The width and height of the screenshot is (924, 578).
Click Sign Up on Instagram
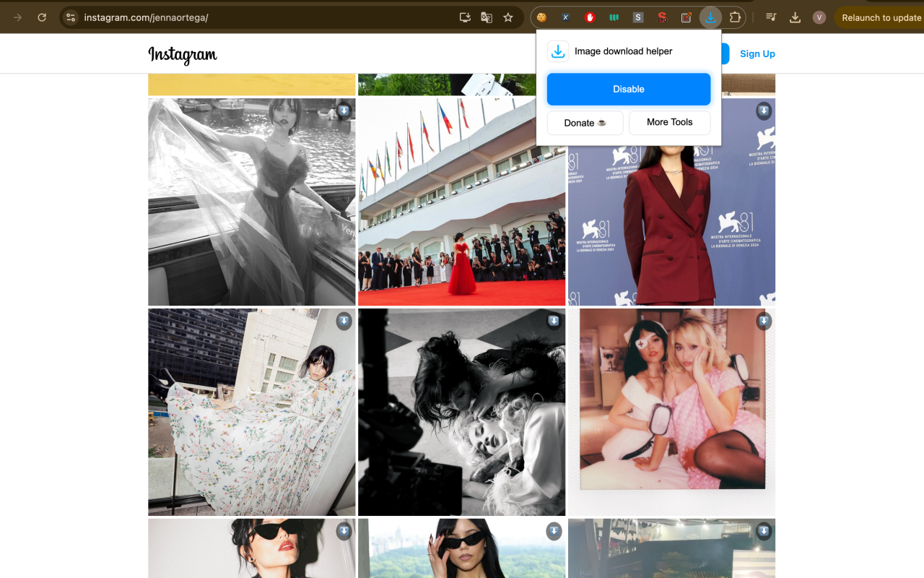point(757,53)
